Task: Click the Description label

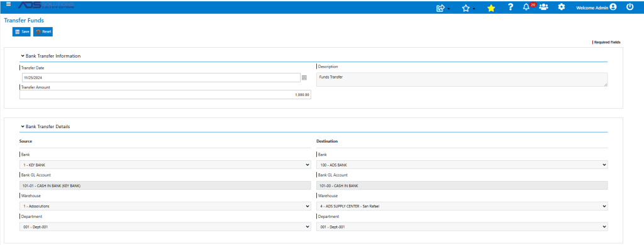Action: [328, 67]
